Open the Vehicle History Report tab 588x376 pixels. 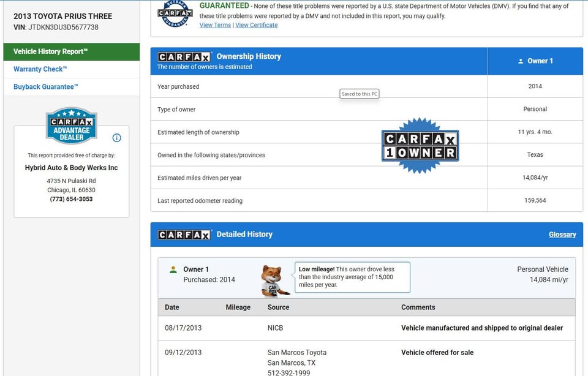[72, 51]
